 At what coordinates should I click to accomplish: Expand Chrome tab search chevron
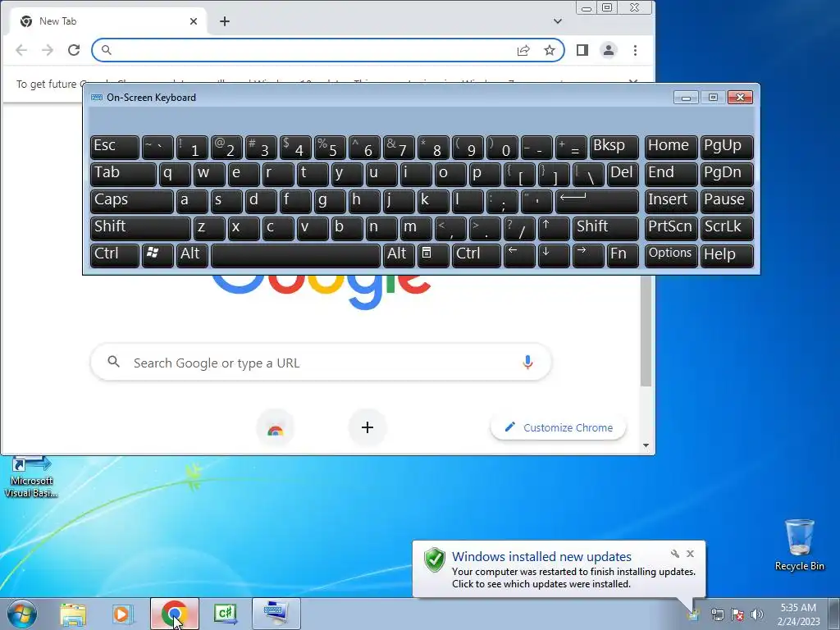tap(558, 21)
